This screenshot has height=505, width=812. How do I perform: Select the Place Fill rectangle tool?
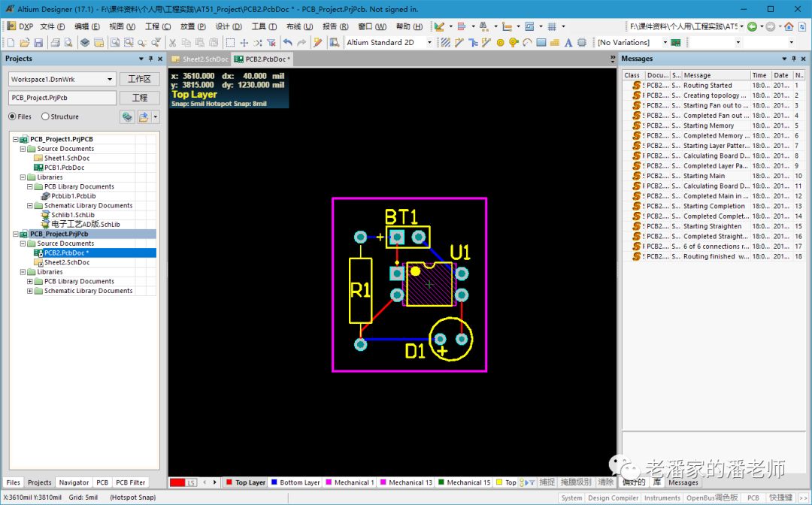point(541,43)
